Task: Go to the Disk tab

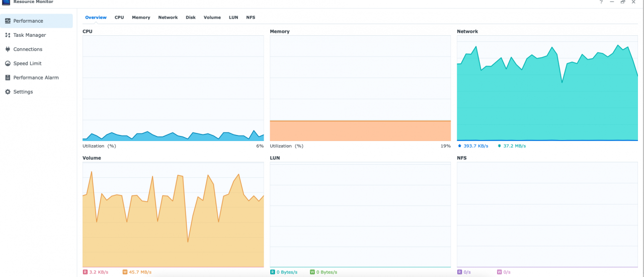Action: click(191, 18)
